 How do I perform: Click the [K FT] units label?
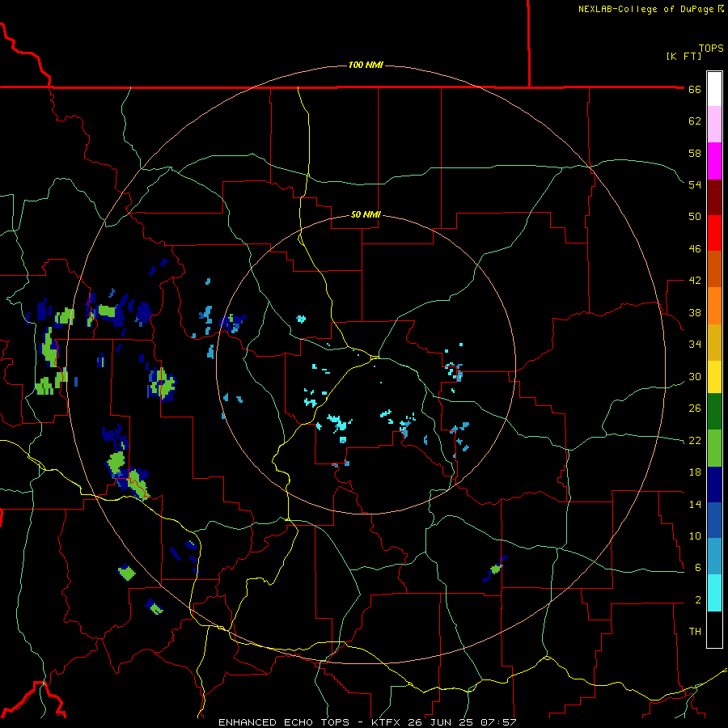[x=684, y=56]
